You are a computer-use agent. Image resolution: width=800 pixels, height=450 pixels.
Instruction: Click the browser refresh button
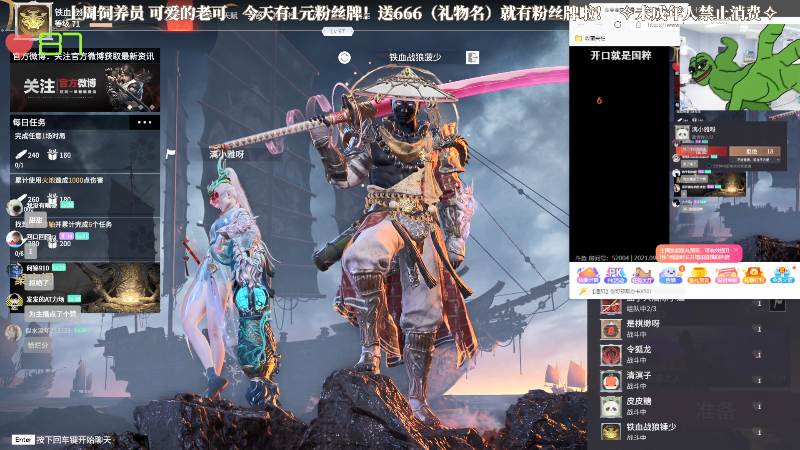coord(617,24)
